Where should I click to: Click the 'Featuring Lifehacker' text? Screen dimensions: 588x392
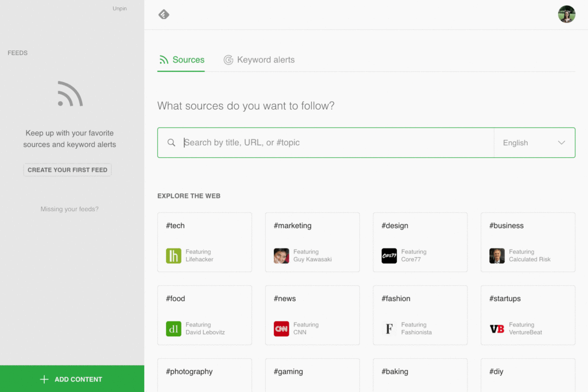[199, 255]
